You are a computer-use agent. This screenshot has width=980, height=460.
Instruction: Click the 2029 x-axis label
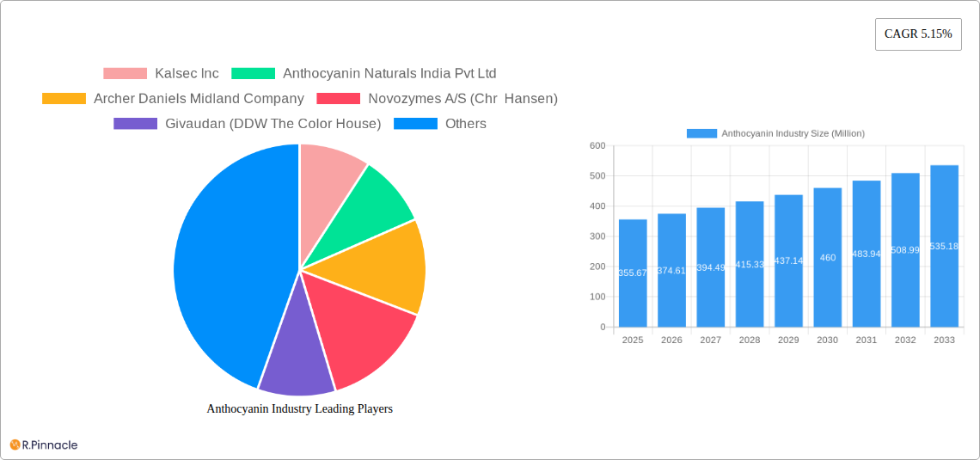(x=788, y=340)
